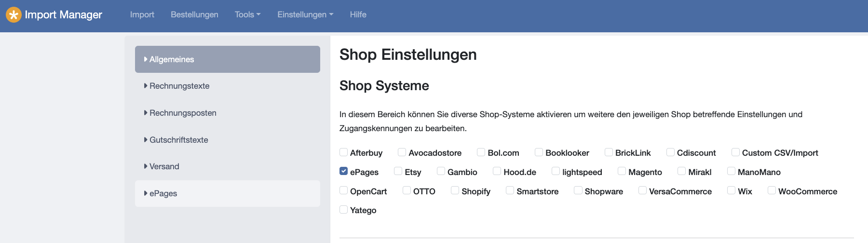
Task: Tick the WooCommerce checkbox
Action: tap(772, 190)
